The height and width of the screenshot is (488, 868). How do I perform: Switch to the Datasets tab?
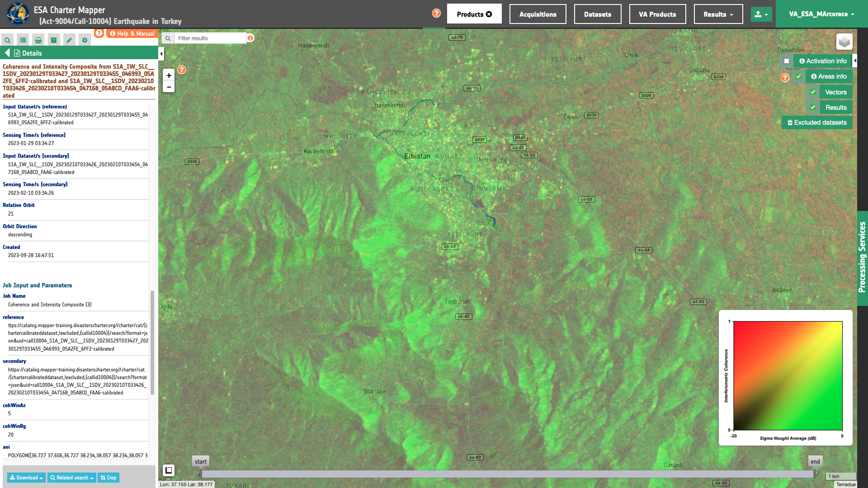pos(597,14)
